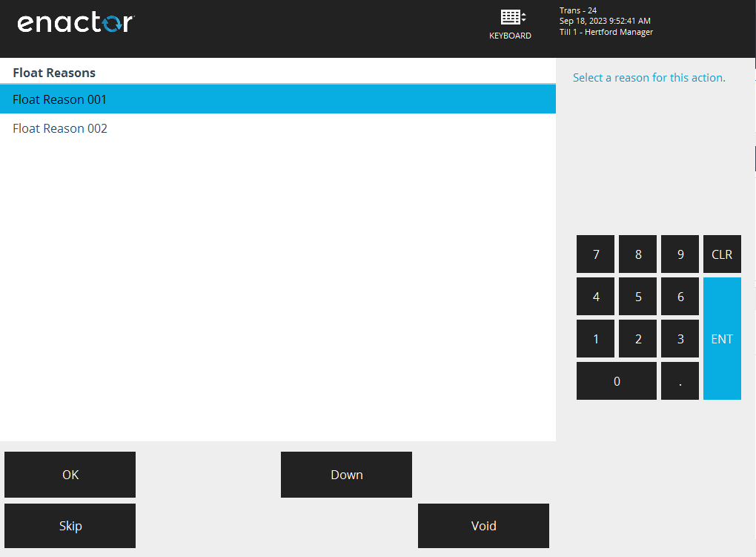Click the date and time text
The image size is (756, 557).
pyautogui.click(x=605, y=21)
